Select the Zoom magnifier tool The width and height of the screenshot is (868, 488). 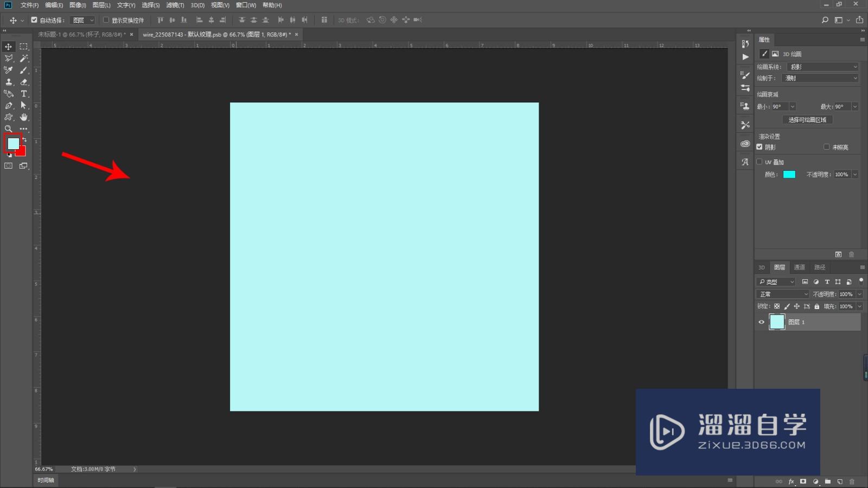[x=9, y=129]
